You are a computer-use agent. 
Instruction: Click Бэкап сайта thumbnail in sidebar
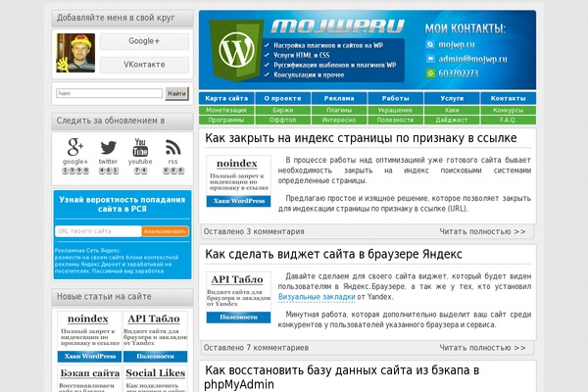[89, 379]
